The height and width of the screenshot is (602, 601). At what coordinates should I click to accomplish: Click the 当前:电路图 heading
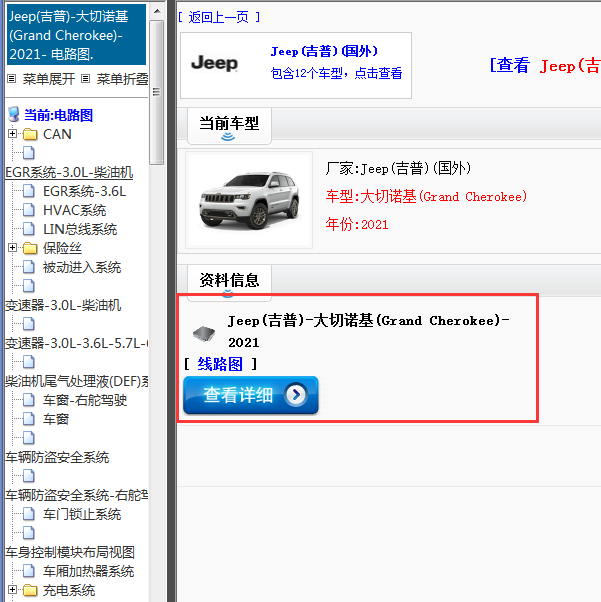(x=58, y=115)
